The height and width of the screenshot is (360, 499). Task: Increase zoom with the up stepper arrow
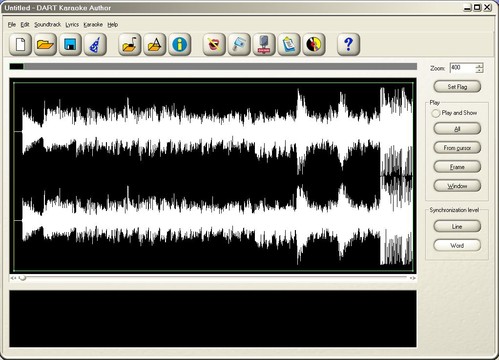coord(479,66)
